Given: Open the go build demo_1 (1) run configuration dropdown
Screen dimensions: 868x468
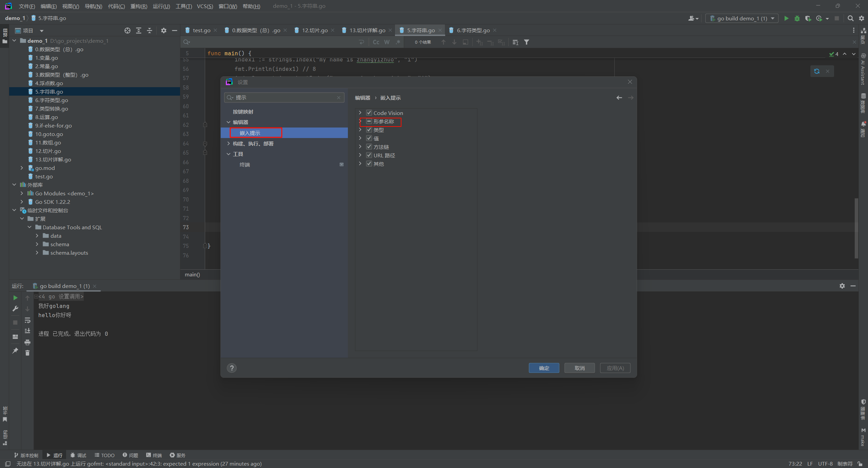Looking at the screenshot, I should click(742, 18).
